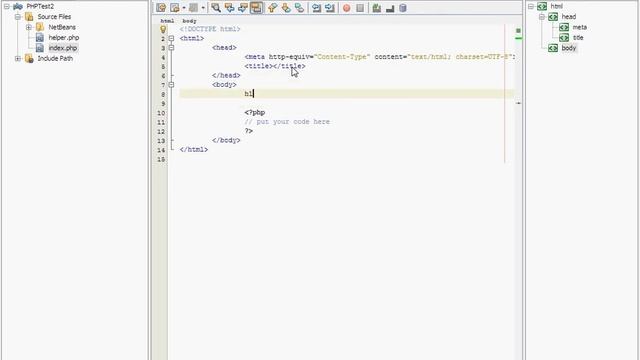This screenshot has width=640, height=360.
Task: Fold the head block on line 3
Action: coord(171,48)
